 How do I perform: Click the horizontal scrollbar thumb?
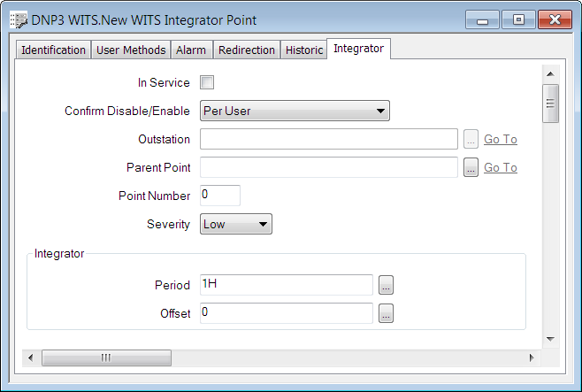tap(106, 357)
